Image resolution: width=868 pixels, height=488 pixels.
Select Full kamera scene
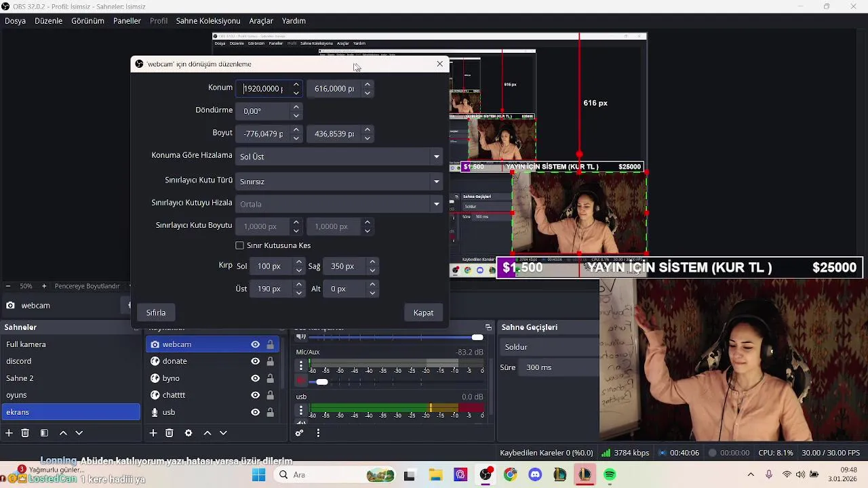[71, 344]
